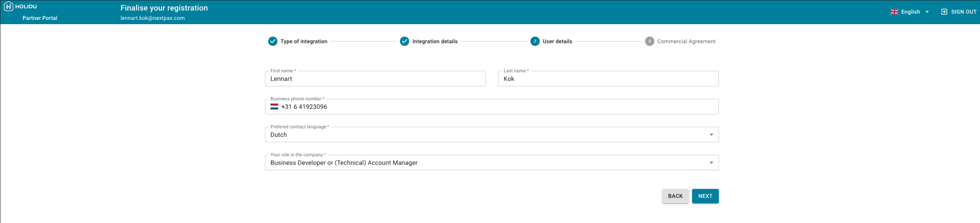Click the step 4 Commercial Agreement circle
This screenshot has height=223, width=980.
tap(650, 41)
